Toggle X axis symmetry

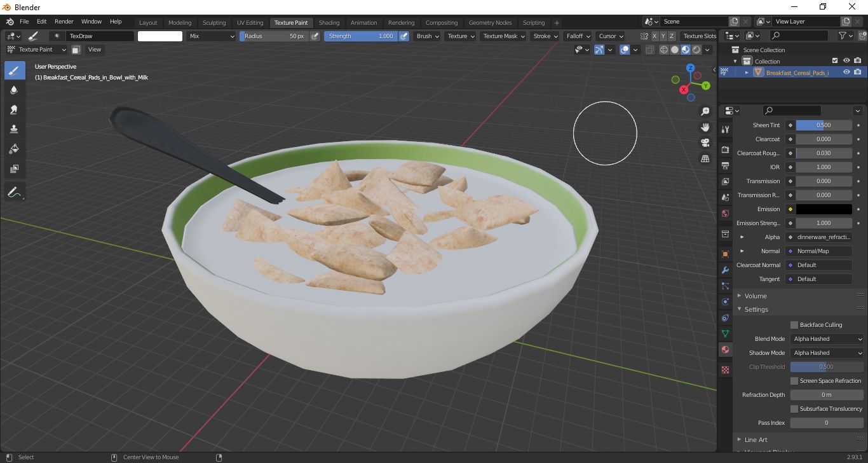pyautogui.click(x=654, y=36)
